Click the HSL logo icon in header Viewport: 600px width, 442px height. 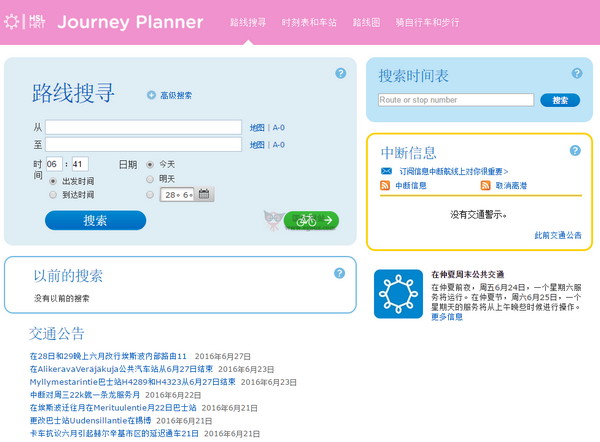(24, 21)
